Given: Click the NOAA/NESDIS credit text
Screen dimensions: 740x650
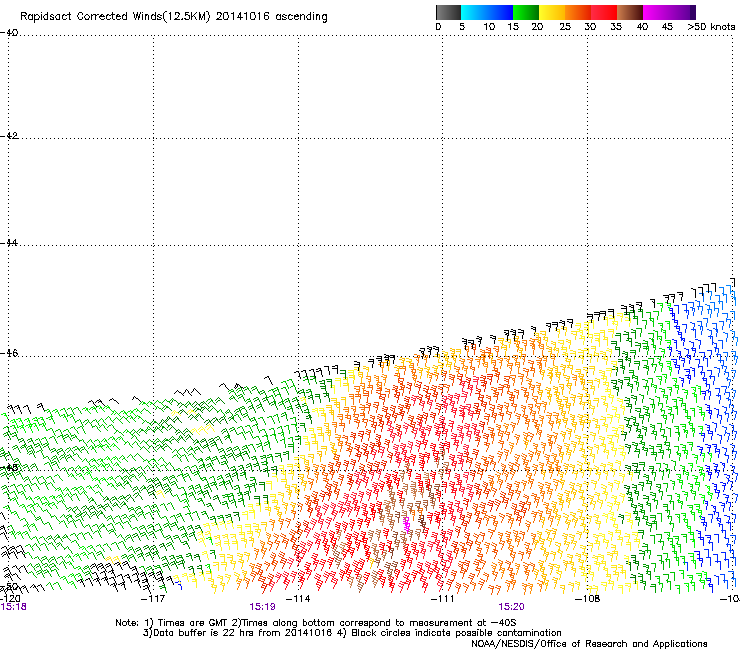Looking at the screenshot, I should coord(589,644).
